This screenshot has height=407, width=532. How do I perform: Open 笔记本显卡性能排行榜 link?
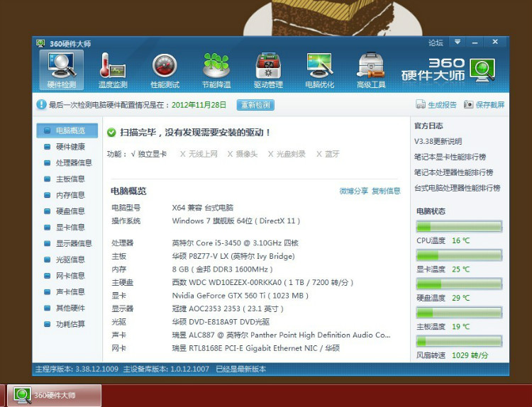pyautogui.click(x=450, y=157)
